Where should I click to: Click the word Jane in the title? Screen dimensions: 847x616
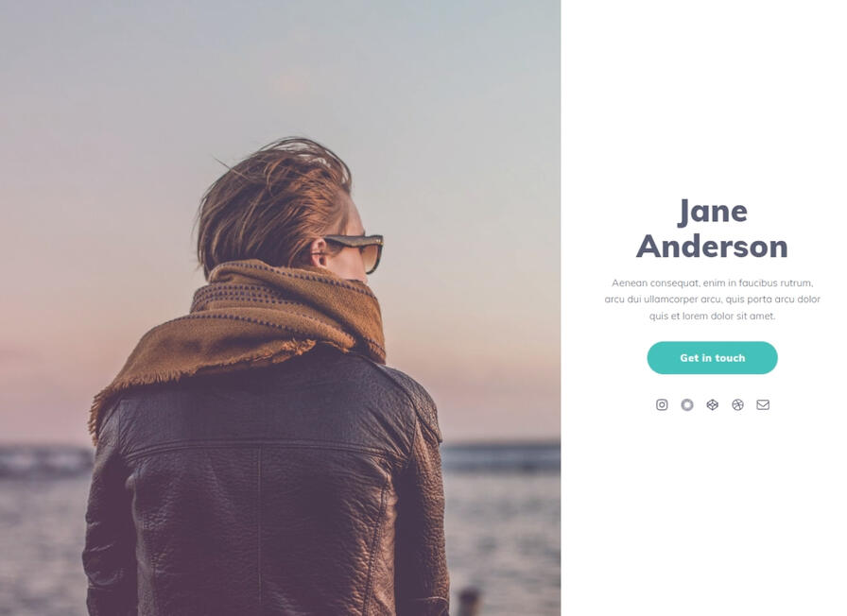[713, 212]
